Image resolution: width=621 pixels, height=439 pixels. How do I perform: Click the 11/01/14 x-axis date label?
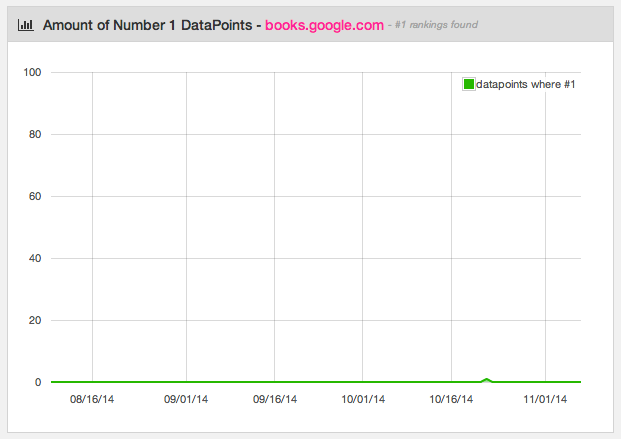[x=545, y=399]
